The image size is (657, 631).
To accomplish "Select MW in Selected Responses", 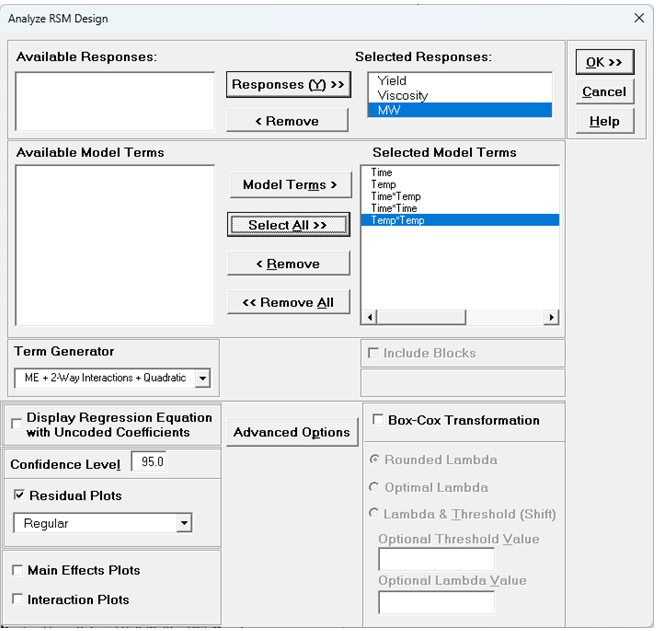I will coord(460,110).
